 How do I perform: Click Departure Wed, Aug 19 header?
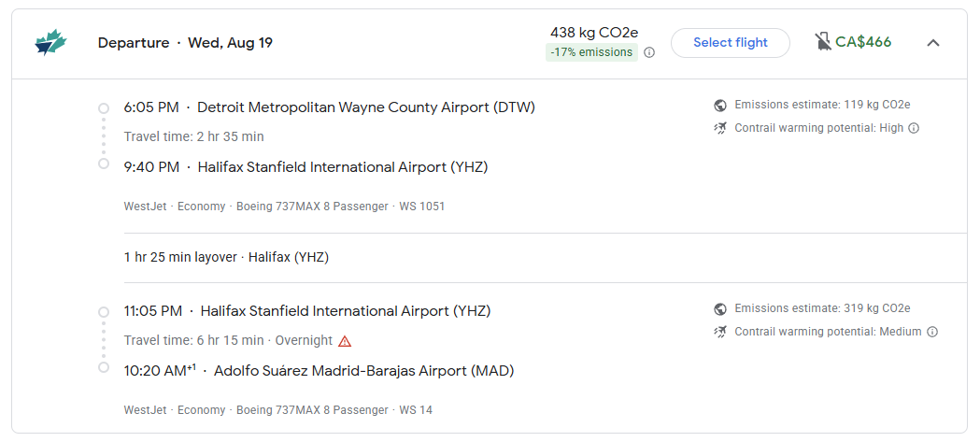(185, 43)
